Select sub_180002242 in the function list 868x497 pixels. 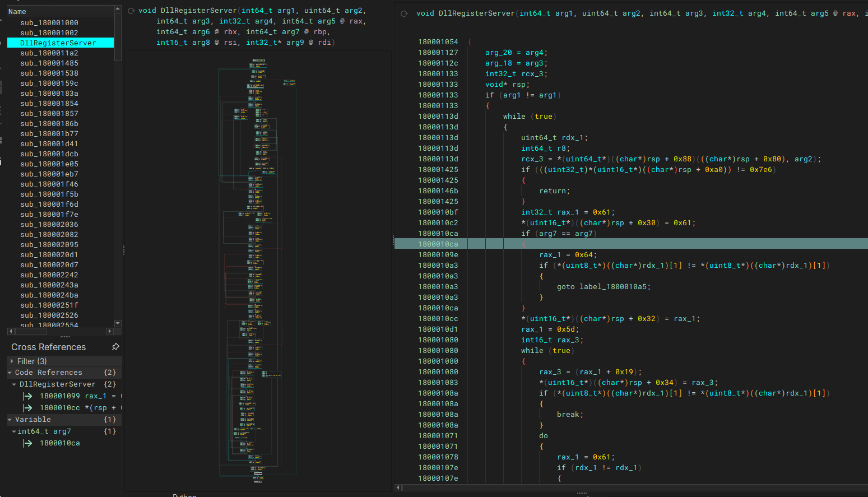(61, 275)
